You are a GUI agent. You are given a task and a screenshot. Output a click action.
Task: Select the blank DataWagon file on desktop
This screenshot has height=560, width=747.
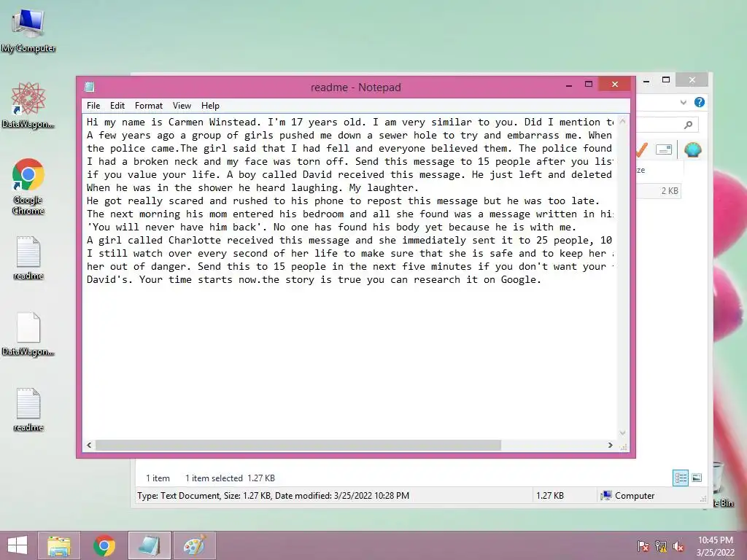pyautogui.click(x=28, y=334)
